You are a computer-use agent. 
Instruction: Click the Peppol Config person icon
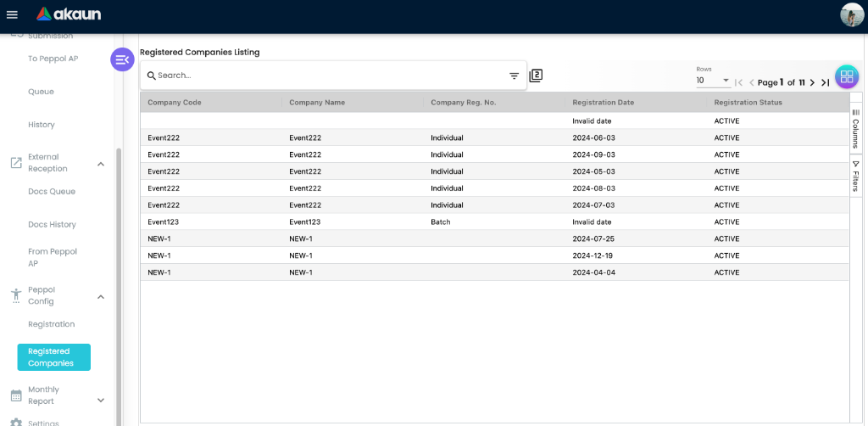click(x=16, y=295)
